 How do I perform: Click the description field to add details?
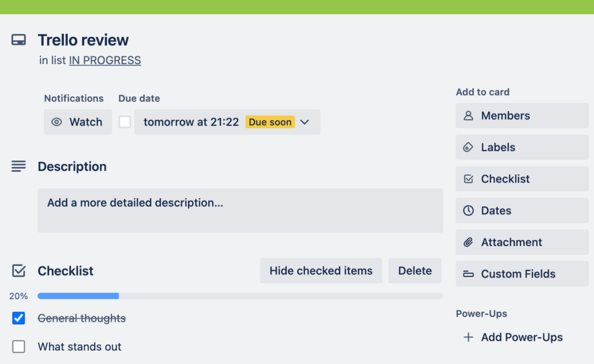[240, 210]
